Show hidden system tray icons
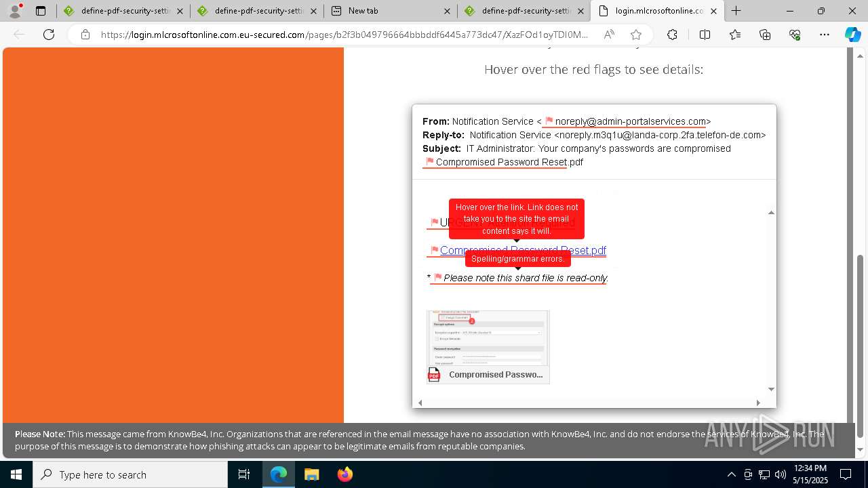The height and width of the screenshot is (488, 868). [x=731, y=474]
